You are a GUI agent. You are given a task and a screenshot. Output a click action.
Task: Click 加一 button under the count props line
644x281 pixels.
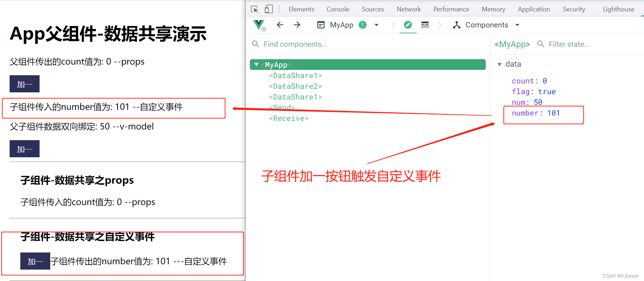point(25,84)
